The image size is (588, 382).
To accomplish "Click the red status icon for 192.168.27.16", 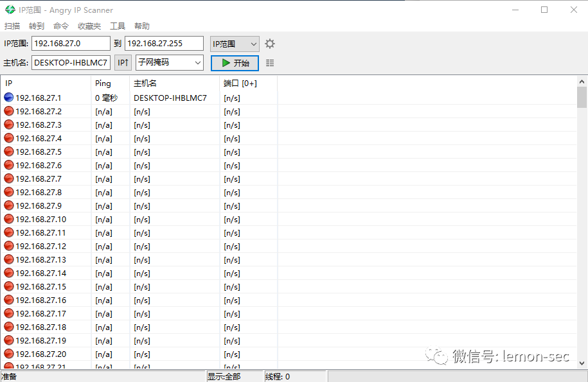I will click(8, 300).
